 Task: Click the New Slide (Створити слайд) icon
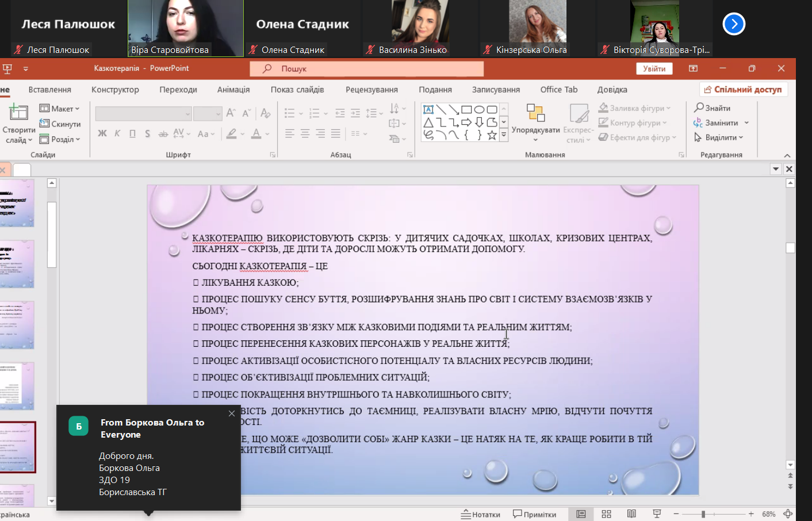[18, 113]
